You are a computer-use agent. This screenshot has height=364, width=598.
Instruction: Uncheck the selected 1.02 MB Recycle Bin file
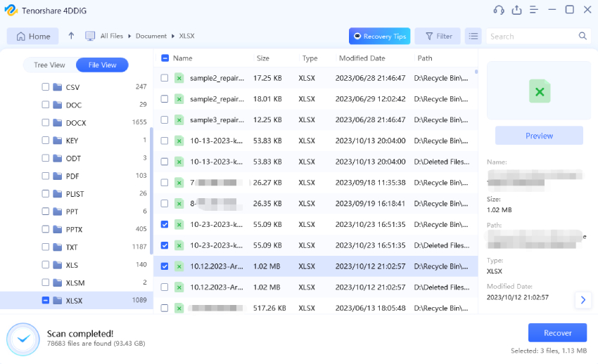coord(165,266)
